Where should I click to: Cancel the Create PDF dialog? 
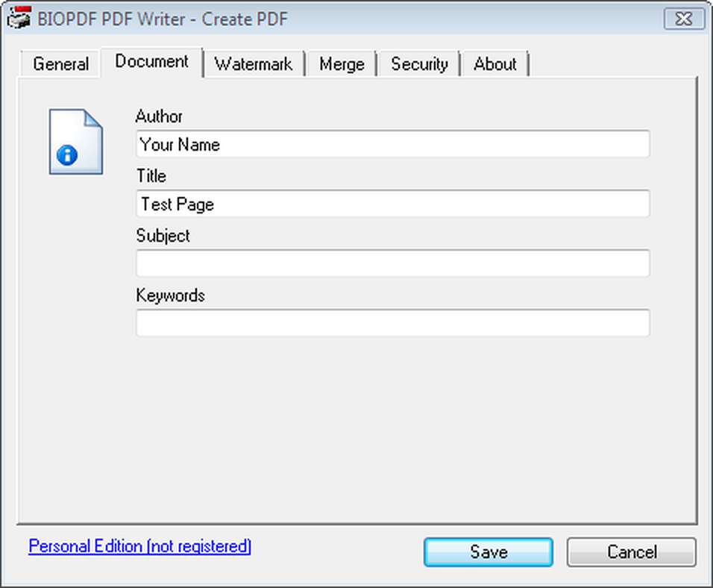coord(632,552)
